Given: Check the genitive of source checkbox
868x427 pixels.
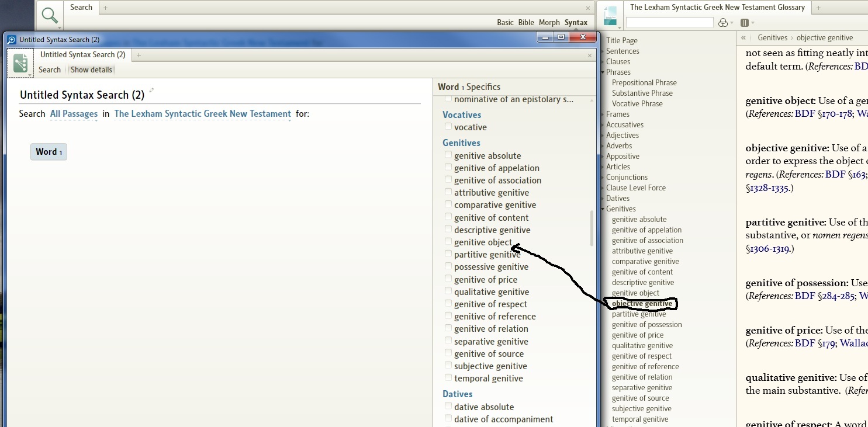Looking at the screenshot, I should [448, 353].
